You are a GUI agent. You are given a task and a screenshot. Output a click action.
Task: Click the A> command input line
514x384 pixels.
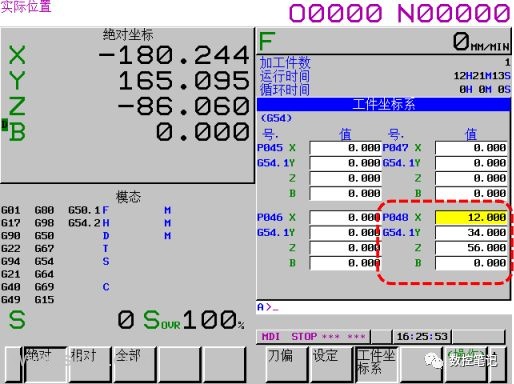[x=383, y=307]
